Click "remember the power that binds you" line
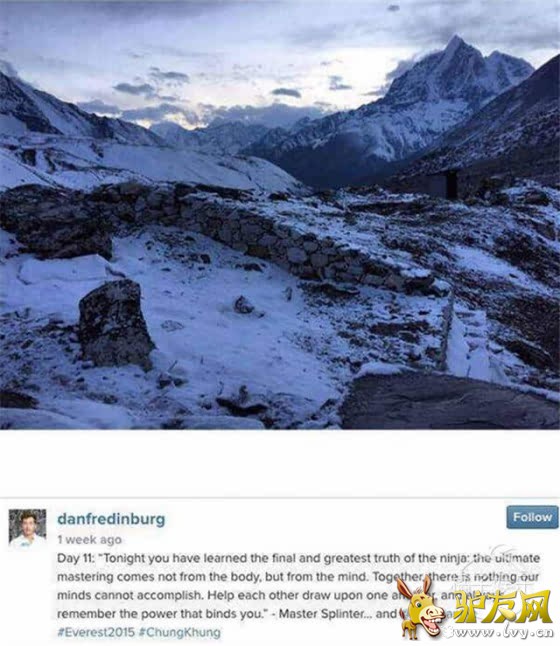This screenshot has width=560, height=646. (x=160, y=613)
